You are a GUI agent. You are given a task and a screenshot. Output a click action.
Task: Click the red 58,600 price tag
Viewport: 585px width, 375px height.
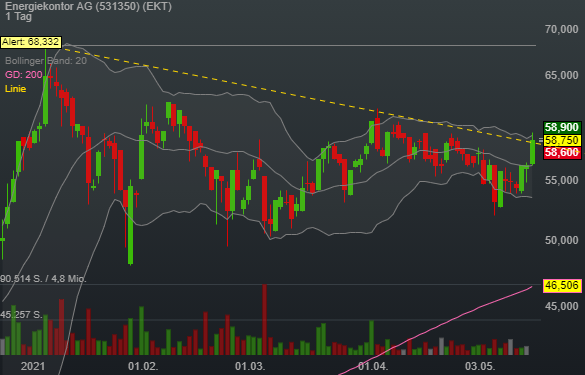point(562,153)
